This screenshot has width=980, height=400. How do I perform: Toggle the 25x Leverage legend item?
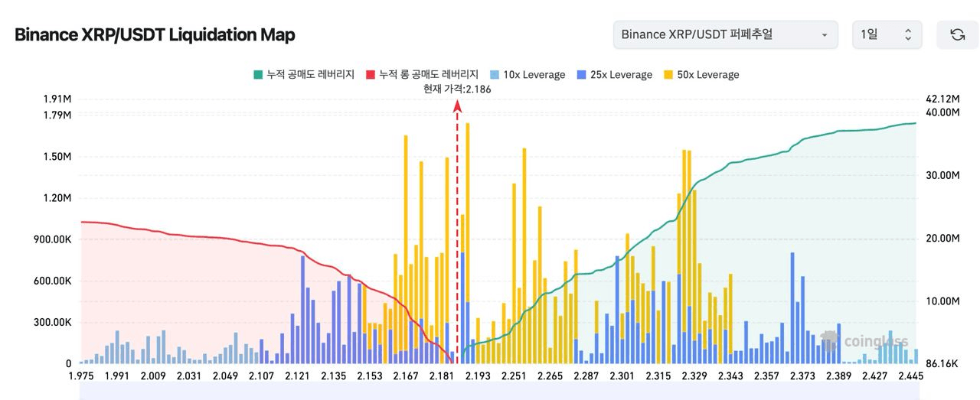pyautogui.click(x=614, y=75)
